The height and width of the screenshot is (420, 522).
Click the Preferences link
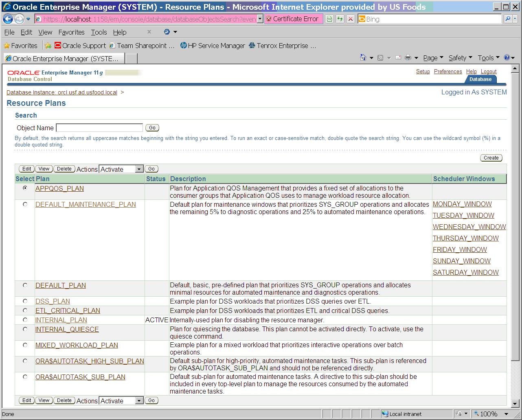pyautogui.click(x=448, y=71)
